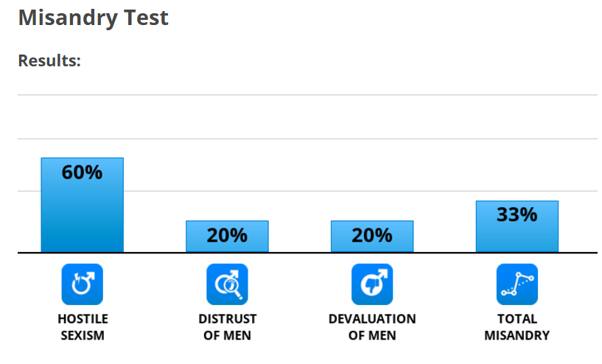Click the 20% value on Distrust bar
Image resolution: width=602 pixels, height=364 pixels.
[x=227, y=235]
